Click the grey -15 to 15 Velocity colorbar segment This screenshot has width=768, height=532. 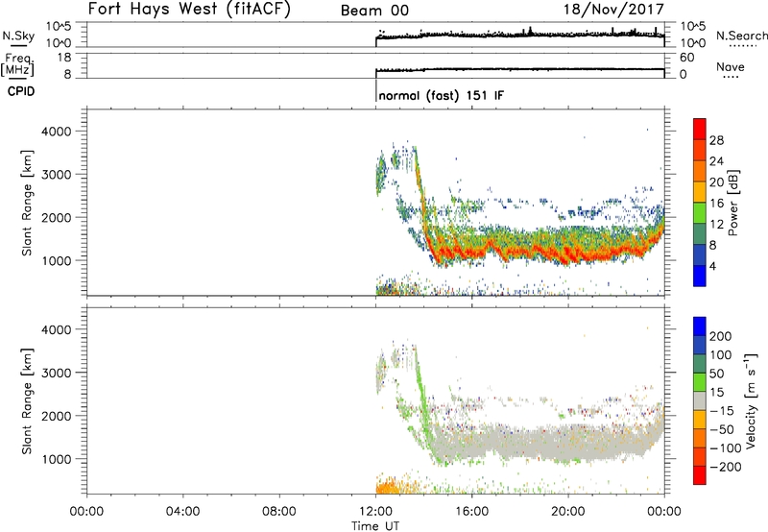(700, 401)
